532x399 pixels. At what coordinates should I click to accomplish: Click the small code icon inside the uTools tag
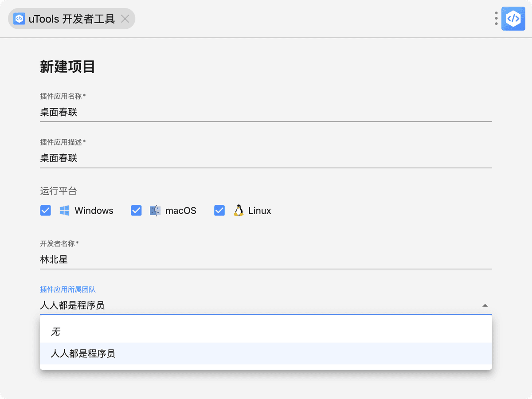(20, 19)
